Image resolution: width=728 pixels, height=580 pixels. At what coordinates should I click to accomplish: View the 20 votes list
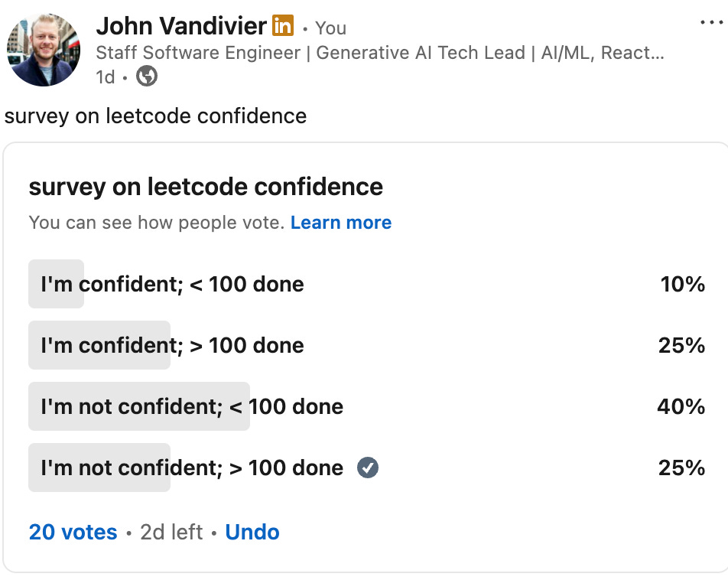point(73,533)
